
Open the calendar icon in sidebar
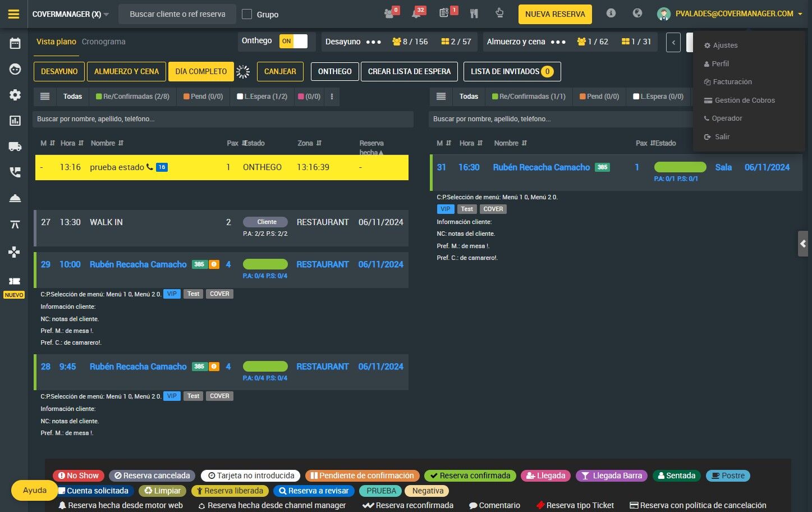[x=15, y=43]
